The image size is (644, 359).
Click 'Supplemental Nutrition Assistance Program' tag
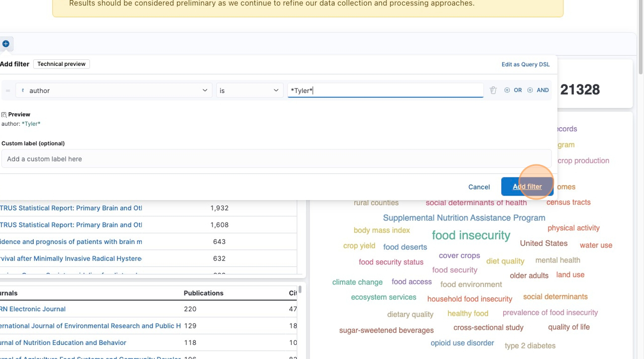point(464,218)
